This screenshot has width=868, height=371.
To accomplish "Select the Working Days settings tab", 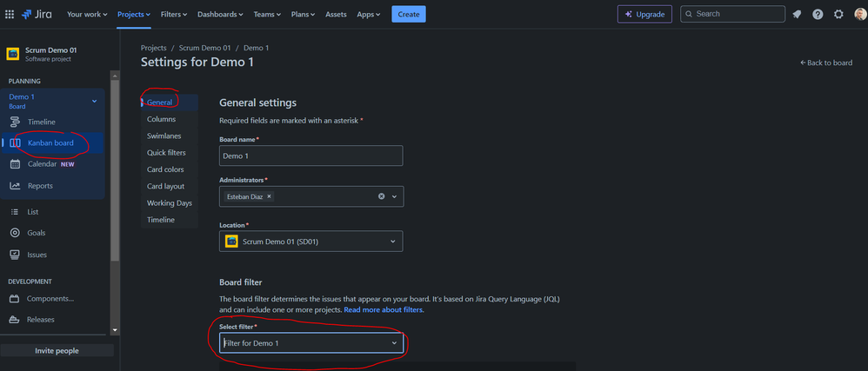I will tap(170, 203).
